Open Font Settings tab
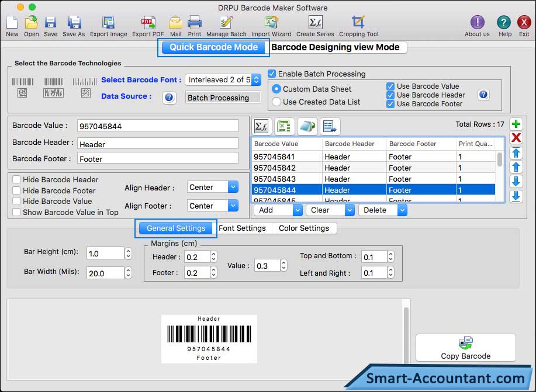This screenshot has height=392, width=536. 242,228
